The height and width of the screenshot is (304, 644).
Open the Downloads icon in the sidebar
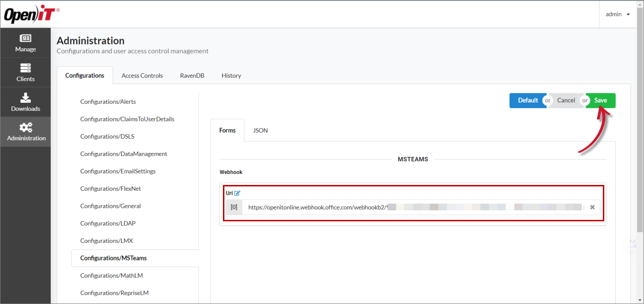click(x=25, y=101)
